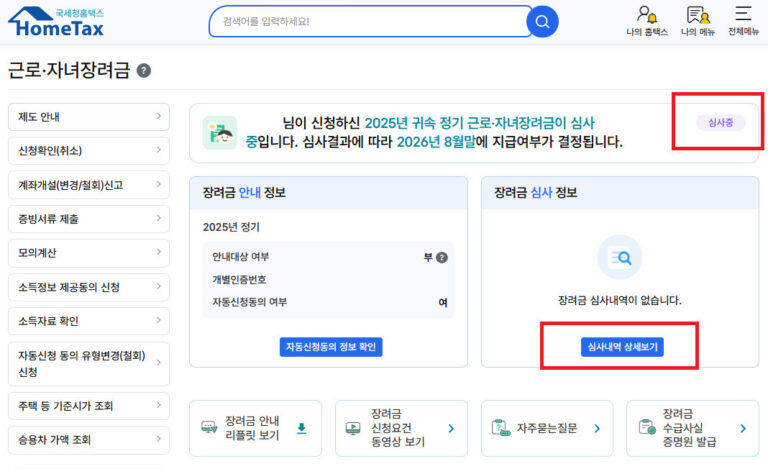Click the 심사중 status badge
Image resolution: width=768 pixels, height=469 pixels.
click(x=720, y=122)
